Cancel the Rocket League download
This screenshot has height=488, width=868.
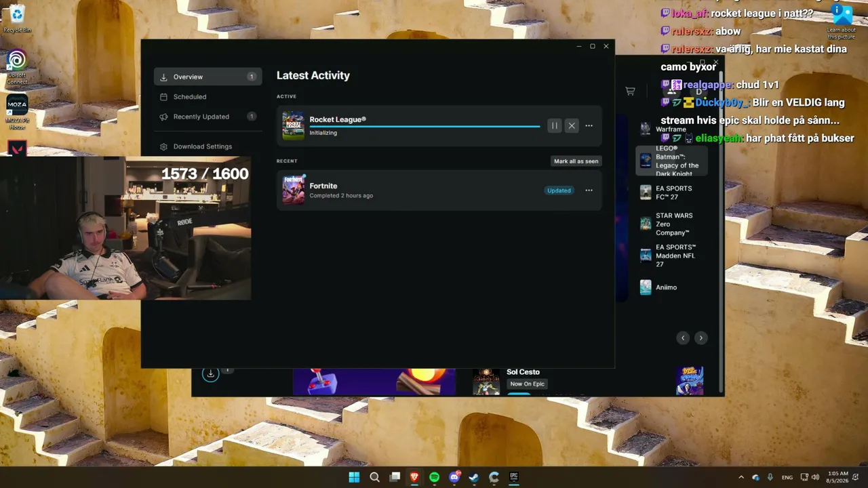(x=572, y=125)
